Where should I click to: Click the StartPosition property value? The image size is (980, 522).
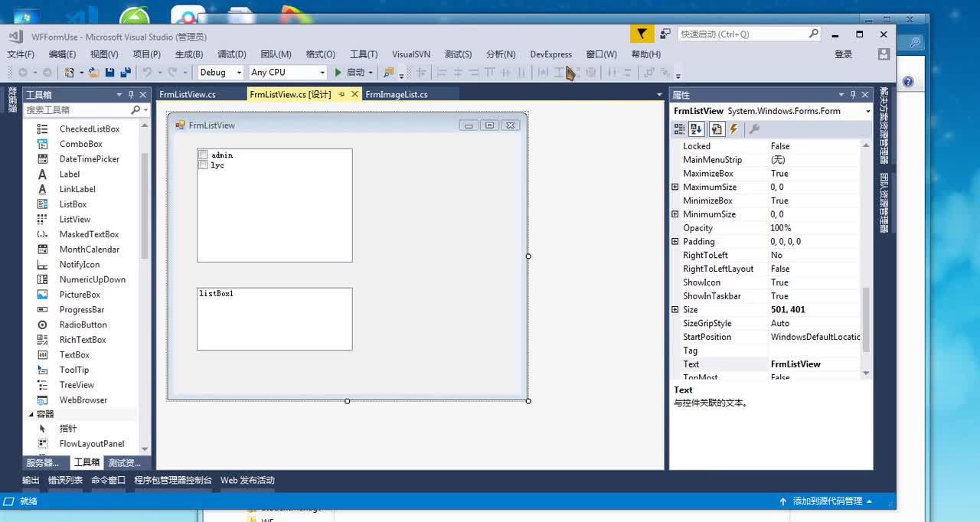coord(815,337)
